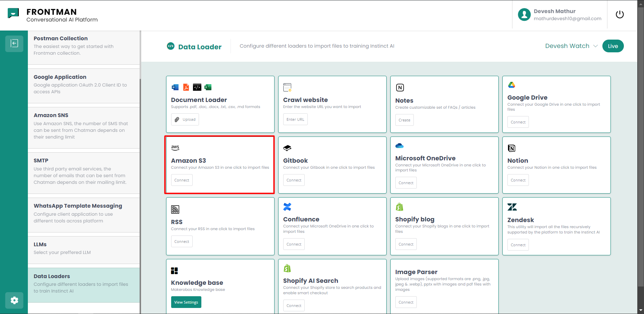
Task: Click View Settings for Knowledge base
Action: tap(186, 302)
